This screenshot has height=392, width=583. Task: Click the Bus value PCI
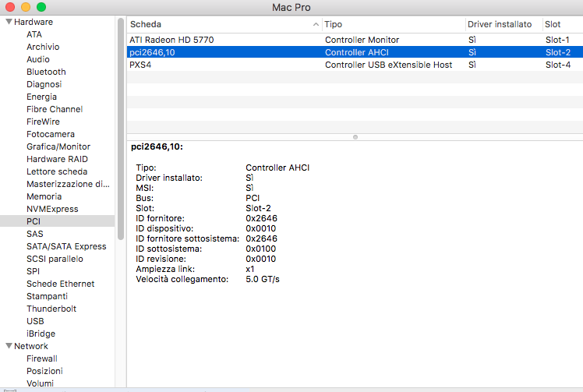(253, 198)
